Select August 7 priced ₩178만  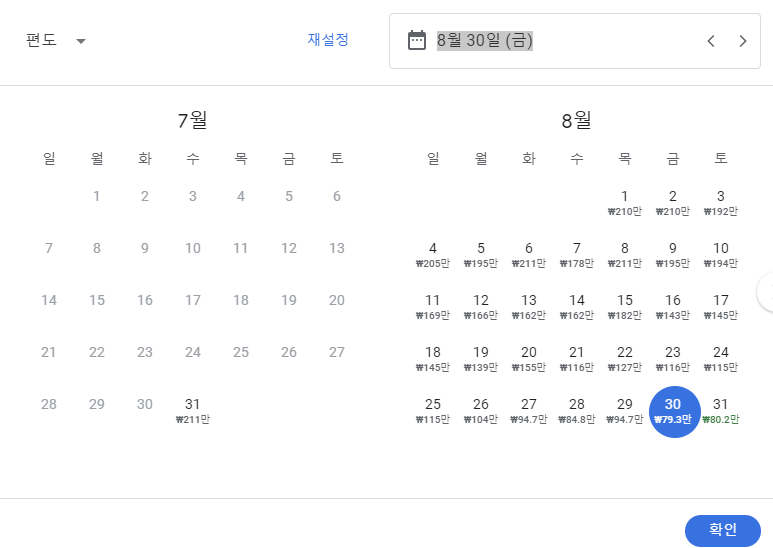pos(577,255)
